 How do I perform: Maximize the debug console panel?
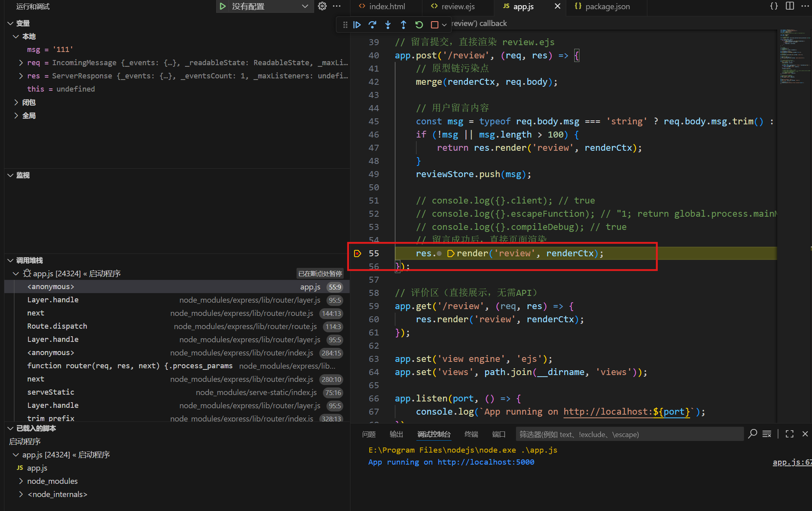(x=789, y=434)
